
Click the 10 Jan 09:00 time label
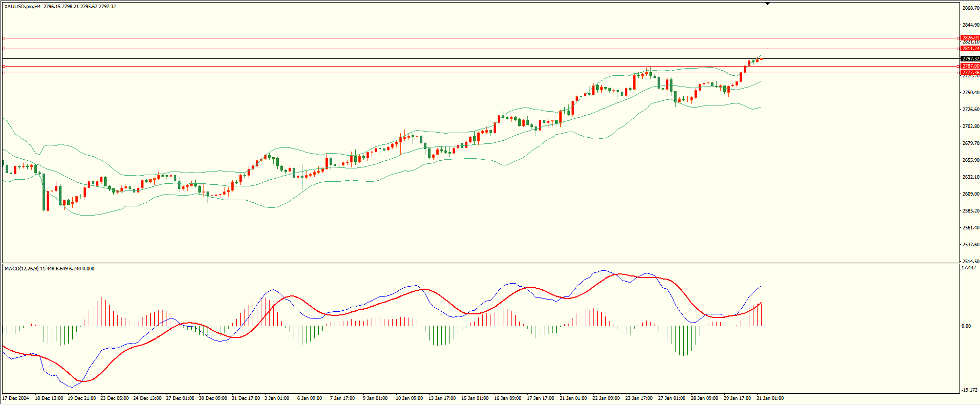(x=410, y=398)
